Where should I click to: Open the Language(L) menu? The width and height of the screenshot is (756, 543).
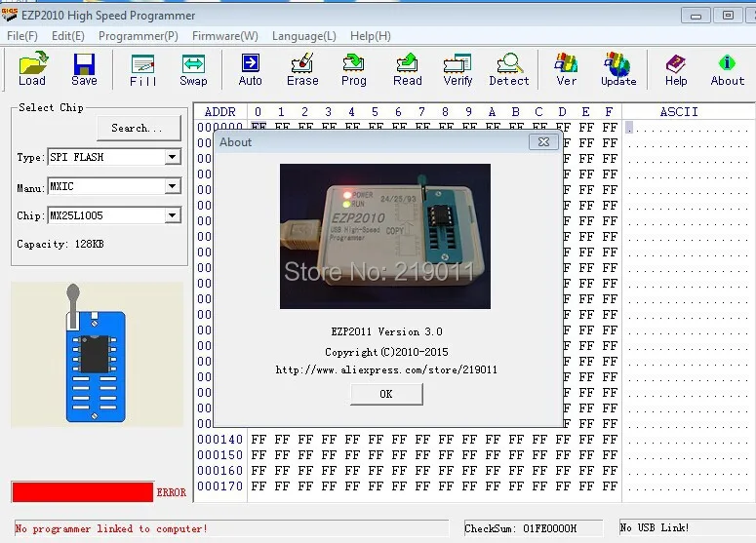(x=304, y=36)
